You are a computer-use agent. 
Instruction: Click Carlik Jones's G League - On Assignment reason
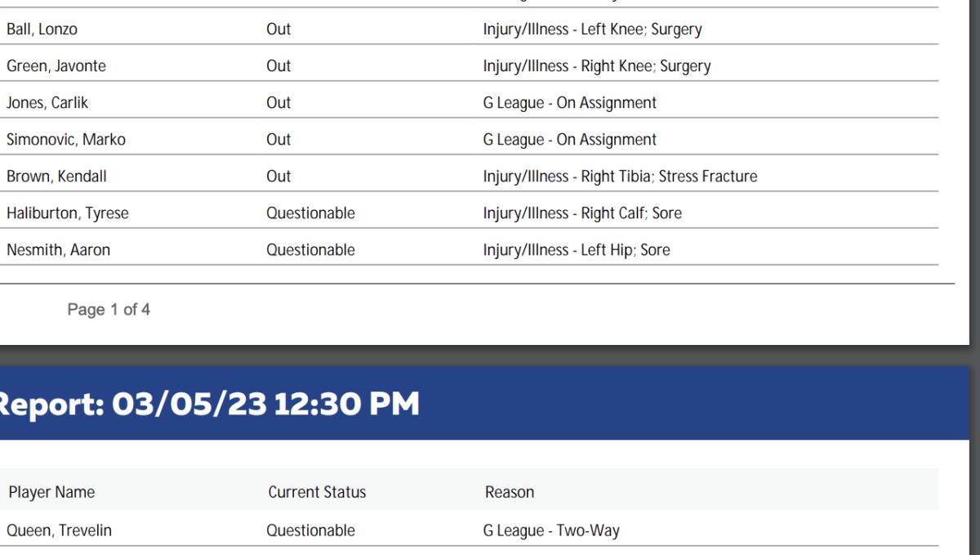(569, 103)
